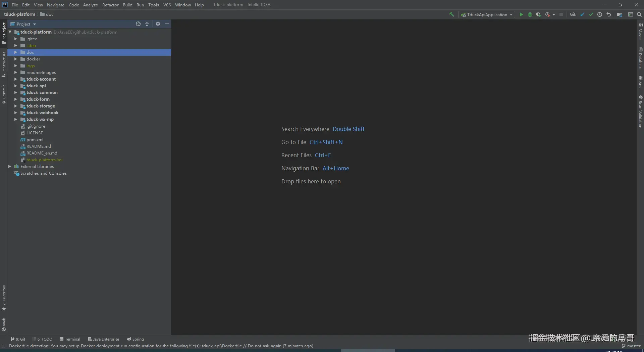Open the profiler options dropdown arrow

coord(554,15)
